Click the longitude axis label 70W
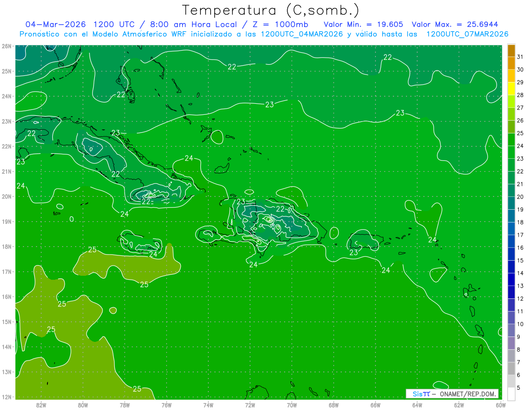This screenshot has height=411, width=532. (x=292, y=405)
